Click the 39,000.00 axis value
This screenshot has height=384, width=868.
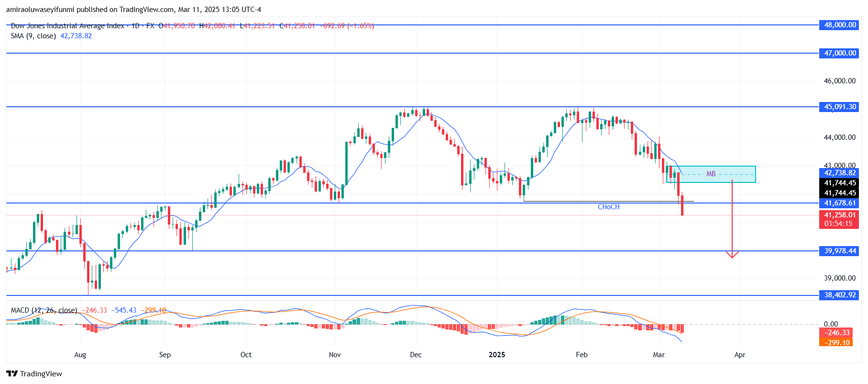click(839, 278)
